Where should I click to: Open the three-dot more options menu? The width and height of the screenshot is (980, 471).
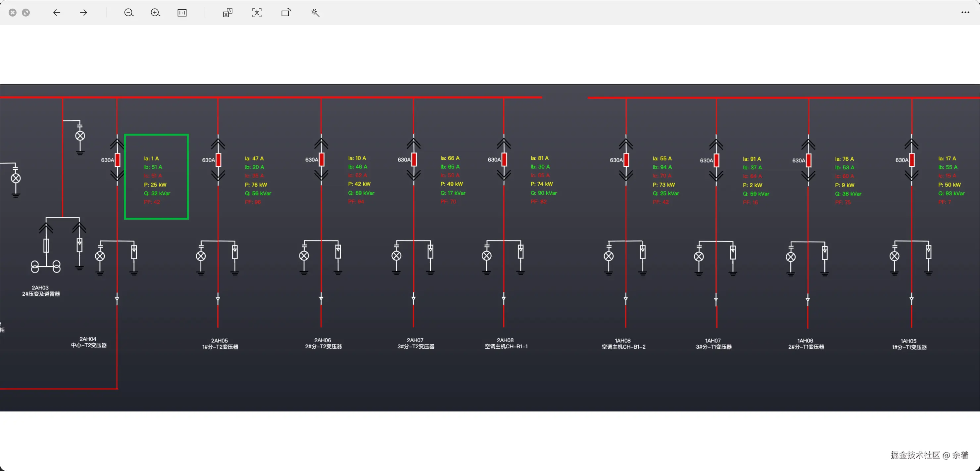[965, 13]
